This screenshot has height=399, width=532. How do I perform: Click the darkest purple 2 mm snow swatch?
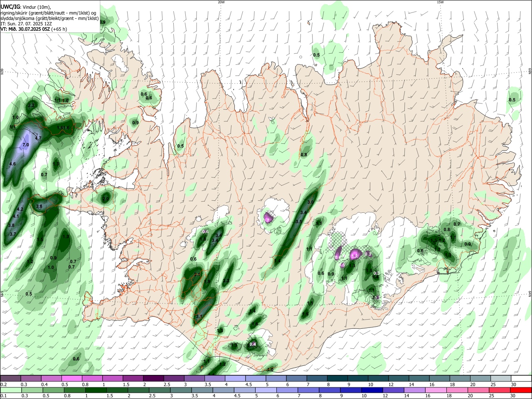click(153, 379)
